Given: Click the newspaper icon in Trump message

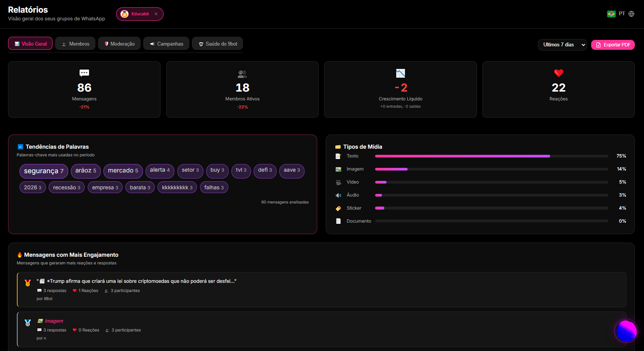Looking at the screenshot, I should [x=42, y=281].
